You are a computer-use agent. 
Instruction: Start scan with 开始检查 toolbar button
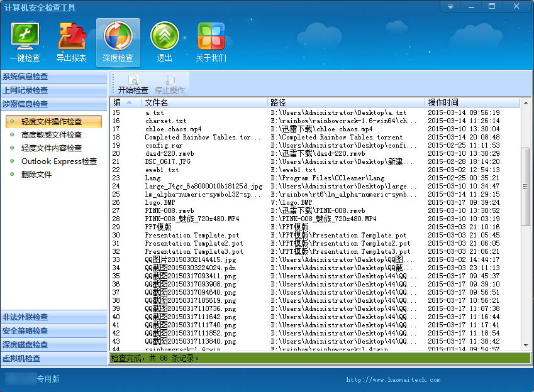tap(133, 84)
